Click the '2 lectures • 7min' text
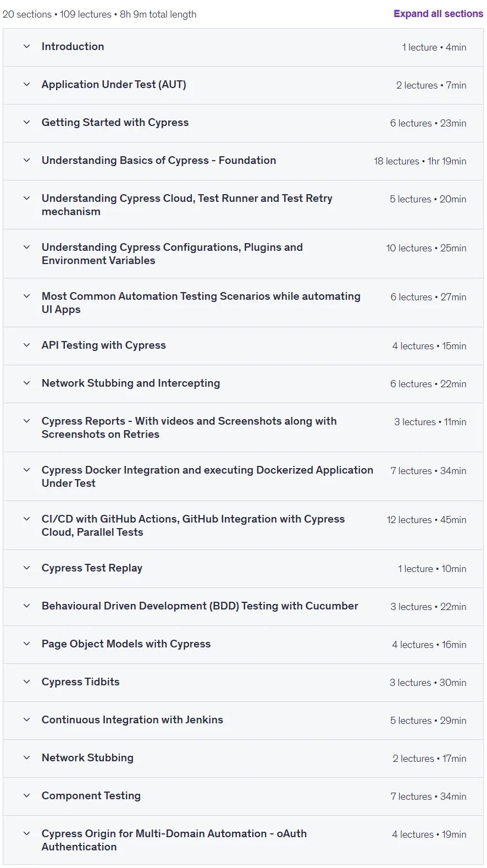 431,85
